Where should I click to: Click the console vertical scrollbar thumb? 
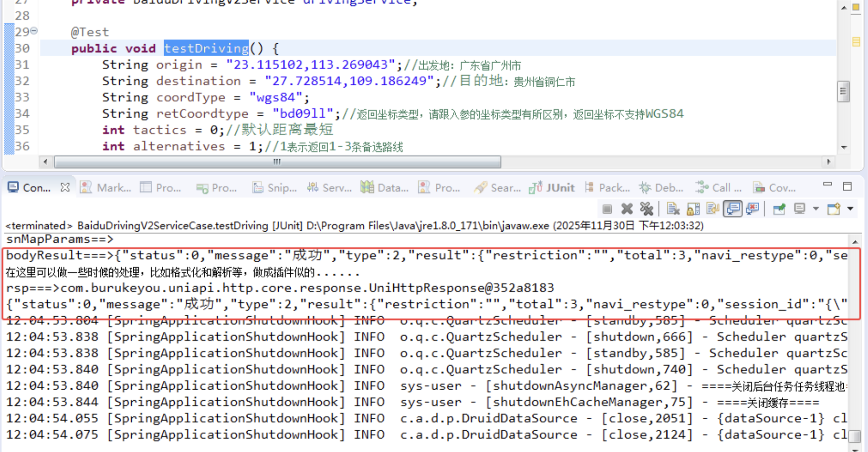click(x=855, y=436)
